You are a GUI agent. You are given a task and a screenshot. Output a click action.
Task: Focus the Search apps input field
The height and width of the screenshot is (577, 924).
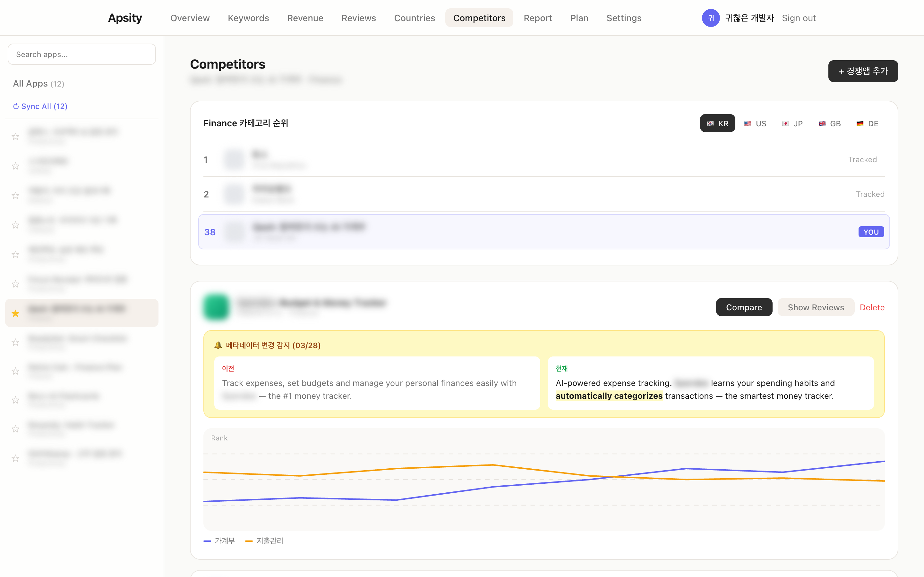coord(82,54)
